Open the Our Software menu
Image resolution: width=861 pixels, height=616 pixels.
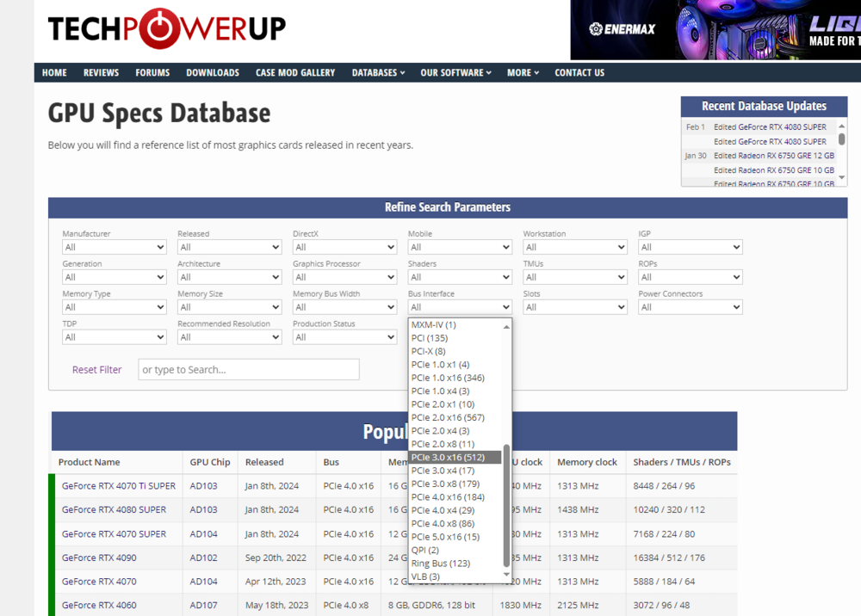[x=455, y=73]
